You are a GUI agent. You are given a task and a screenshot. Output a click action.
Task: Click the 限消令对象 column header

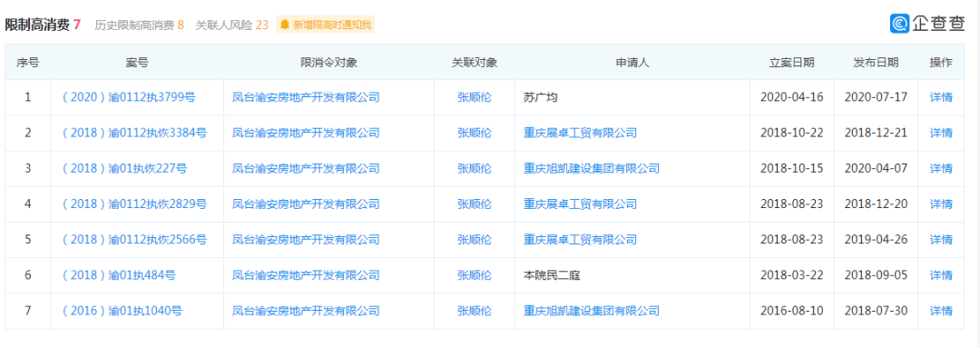328,63
